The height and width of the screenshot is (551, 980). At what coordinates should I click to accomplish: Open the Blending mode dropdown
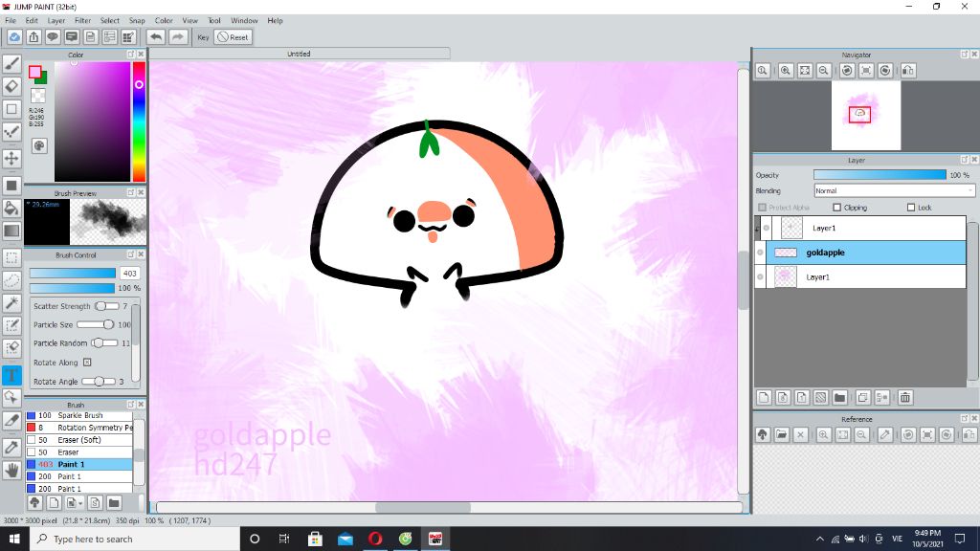894,190
